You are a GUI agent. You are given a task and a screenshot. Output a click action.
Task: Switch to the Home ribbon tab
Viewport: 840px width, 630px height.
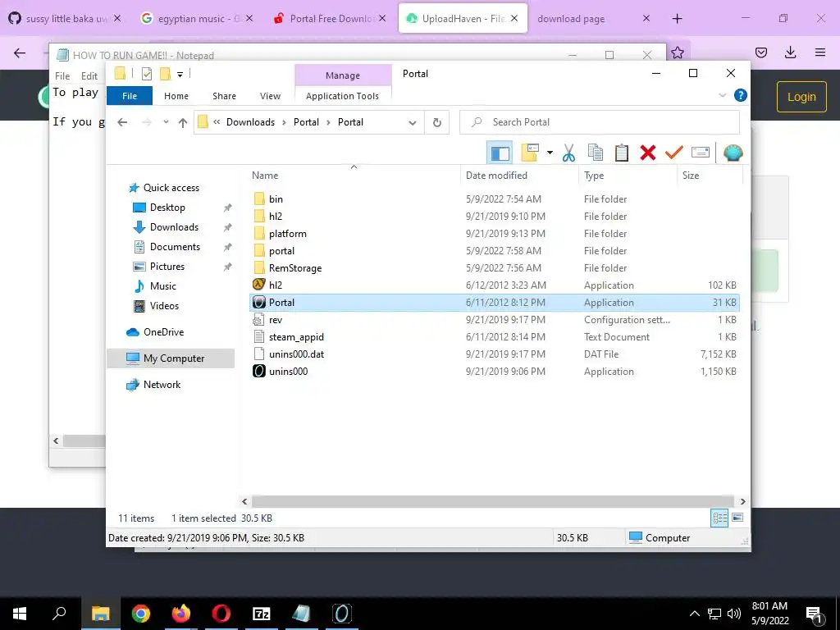point(176,96)
